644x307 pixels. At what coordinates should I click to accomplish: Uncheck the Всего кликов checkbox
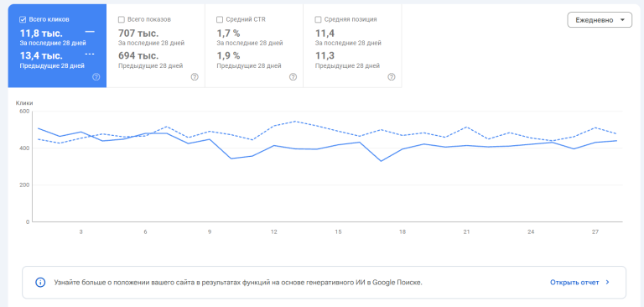coord(23,19)
